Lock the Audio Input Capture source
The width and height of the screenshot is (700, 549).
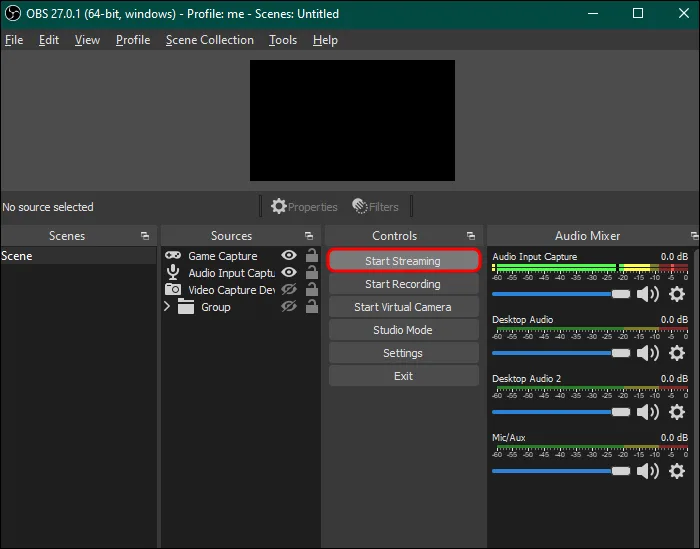(x=312, y=272)
